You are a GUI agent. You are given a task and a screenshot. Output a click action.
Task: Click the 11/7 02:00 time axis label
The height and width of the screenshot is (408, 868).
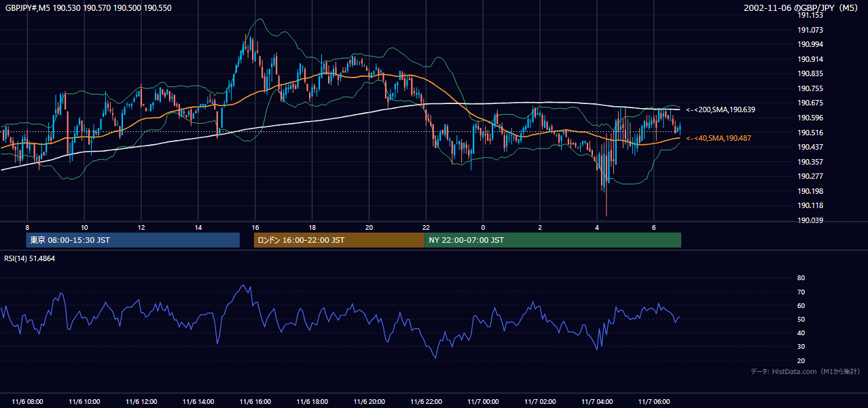(540, 401)
